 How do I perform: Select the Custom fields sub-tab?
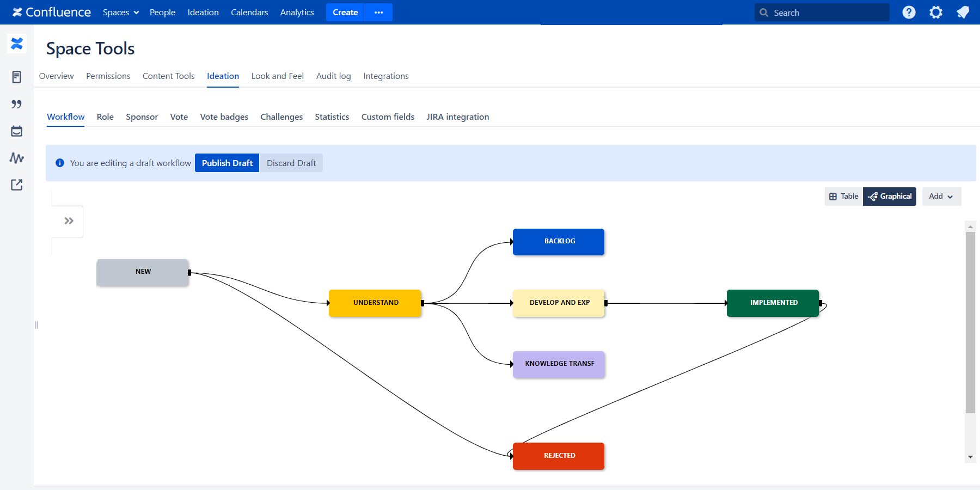coord(388,117)
